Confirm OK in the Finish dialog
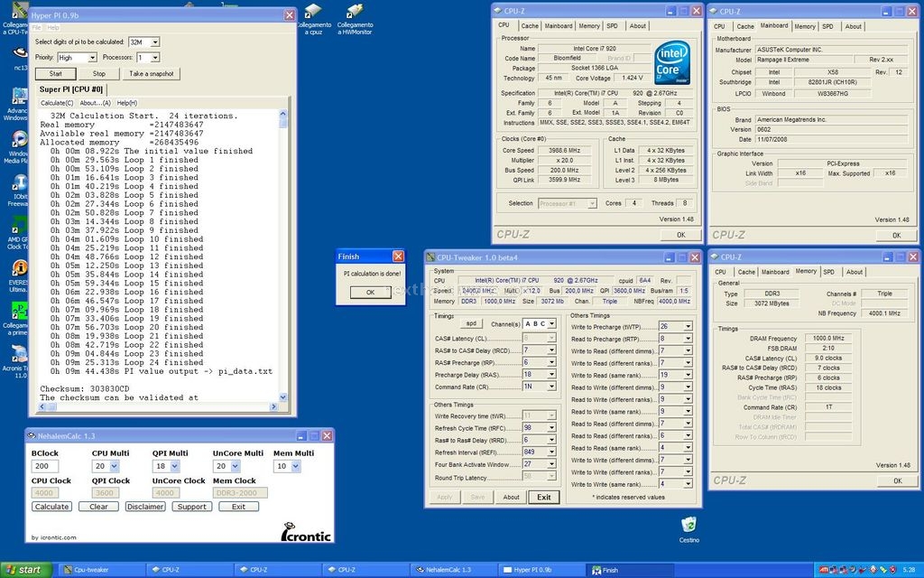Viewport: 924px width, 578px height. pos(370,293)
